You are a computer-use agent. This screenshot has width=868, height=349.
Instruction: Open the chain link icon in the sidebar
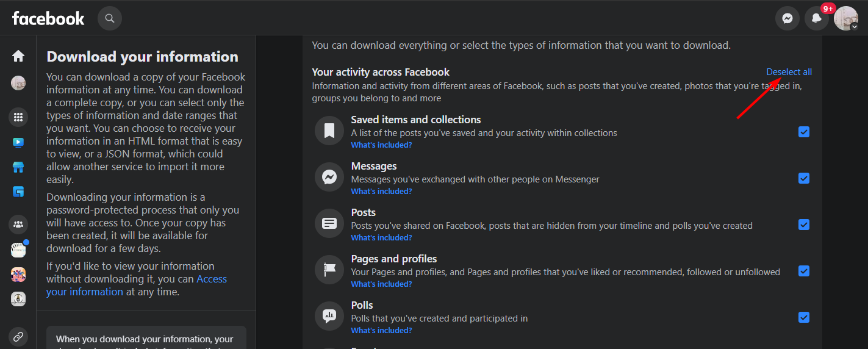pyautogui.click(x=18, y=336)
